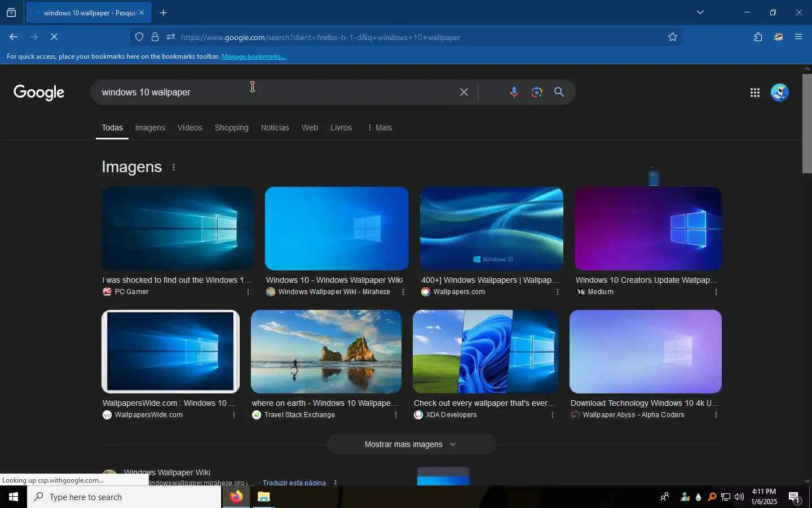Go back one page
This screenshot has height=508, width=812.
[14, 37]
